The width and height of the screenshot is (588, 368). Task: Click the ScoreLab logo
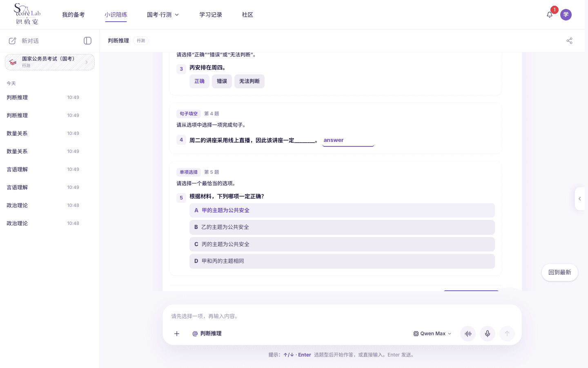coord(27,14)
